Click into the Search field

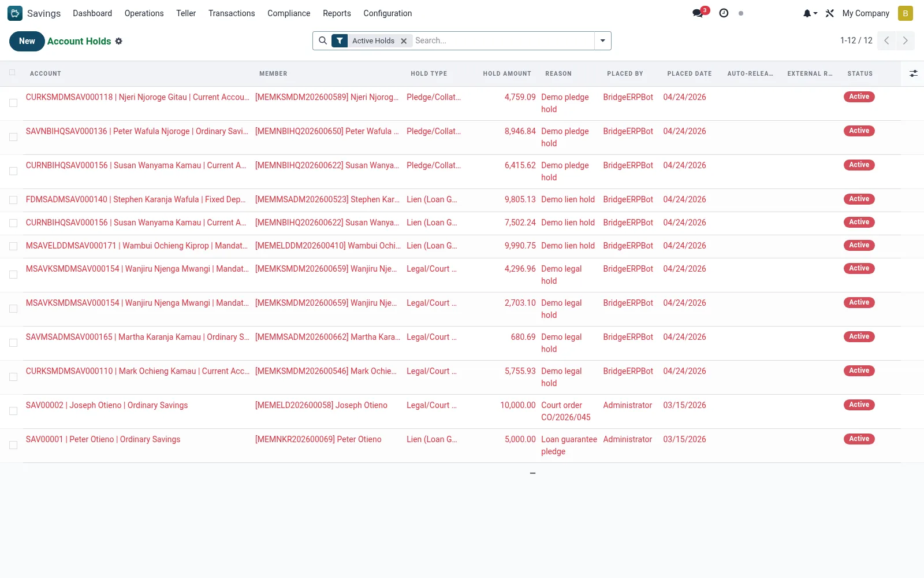pyautogui.click(x=502, y=40)
